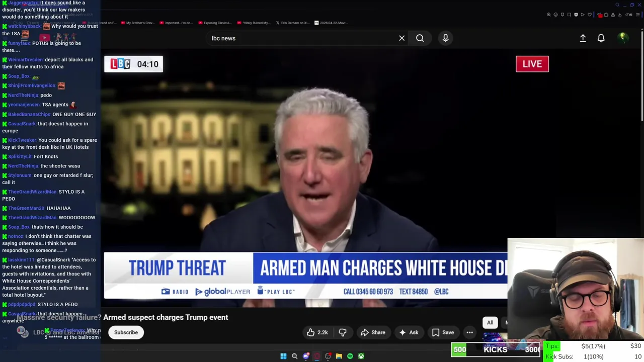Select the 'All' filter chip

tap(490, 323)
